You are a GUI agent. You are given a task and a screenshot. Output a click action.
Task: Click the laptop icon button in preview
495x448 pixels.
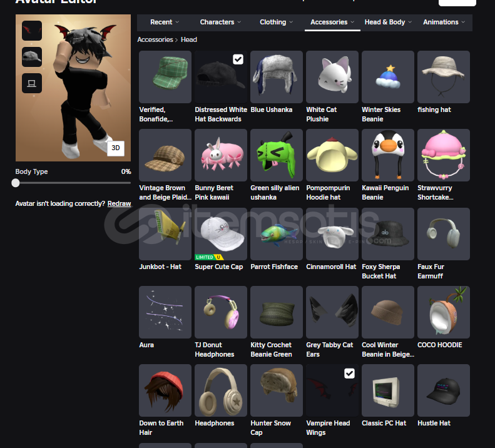32,83
